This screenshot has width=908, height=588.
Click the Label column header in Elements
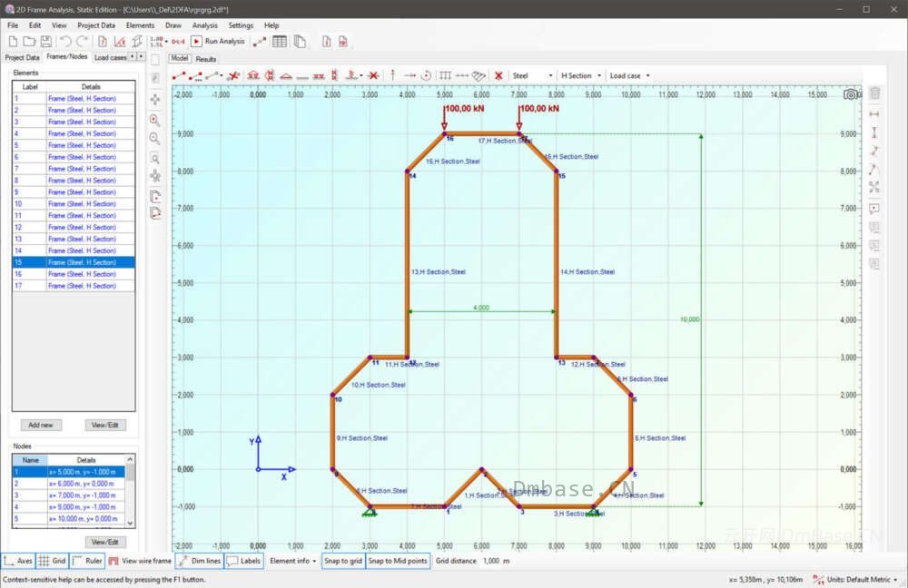point(30,87)
